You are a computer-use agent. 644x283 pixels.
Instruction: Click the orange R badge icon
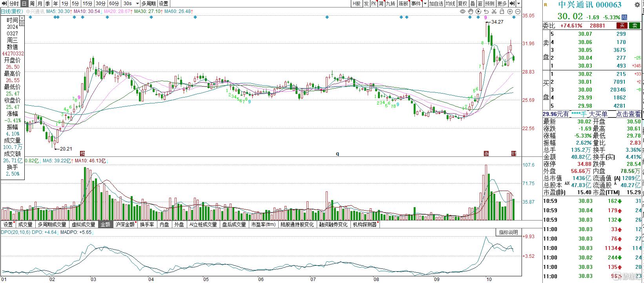545,5
